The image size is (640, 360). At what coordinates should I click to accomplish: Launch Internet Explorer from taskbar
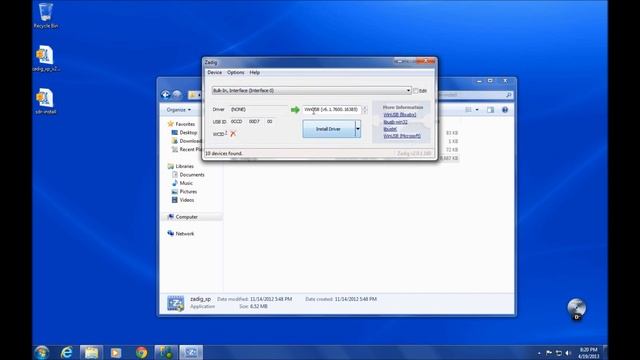[67, 352]
